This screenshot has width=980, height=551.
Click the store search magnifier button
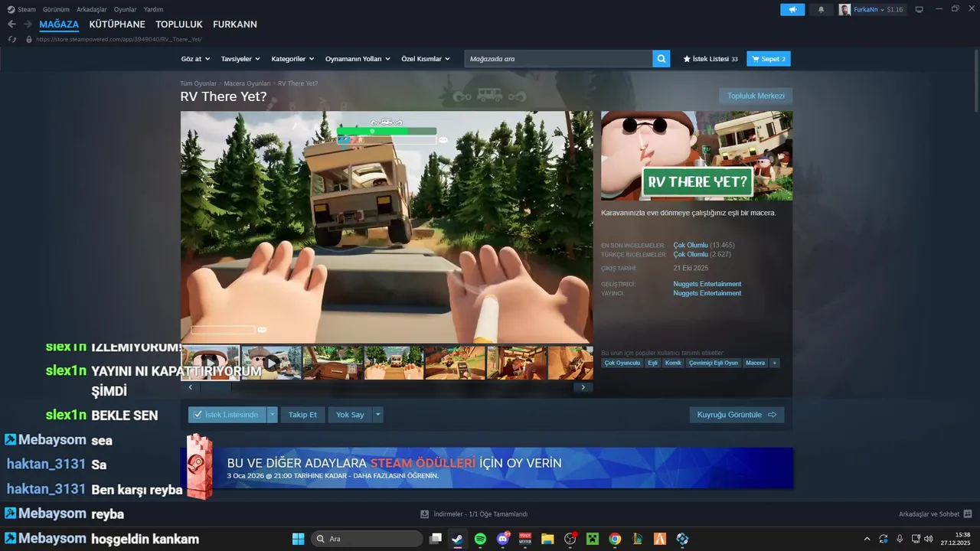661,59
